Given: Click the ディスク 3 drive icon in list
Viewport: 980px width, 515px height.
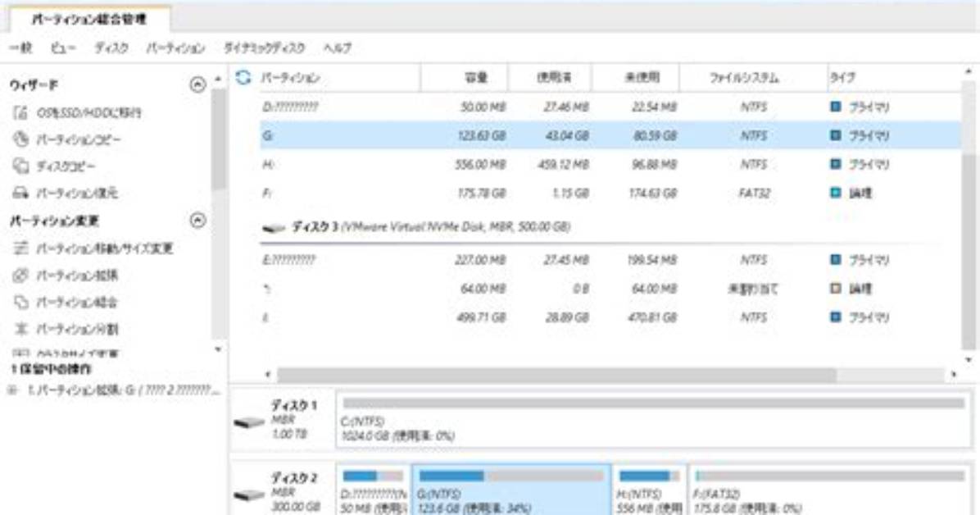Looking at the screenshot, I should [274, 228].
